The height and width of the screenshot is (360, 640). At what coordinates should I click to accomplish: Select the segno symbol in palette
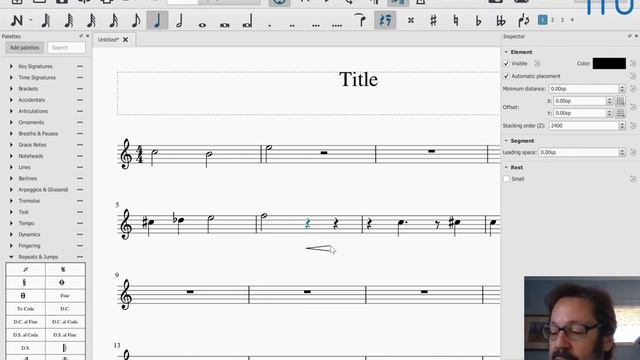click(63, 269)
